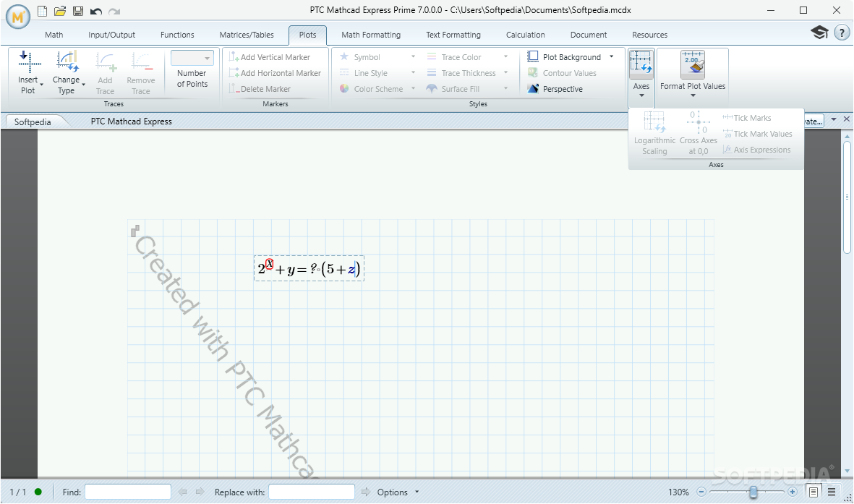Open the Calculation ribbon tab
The image size is (854, 504).
pos(526,35)
